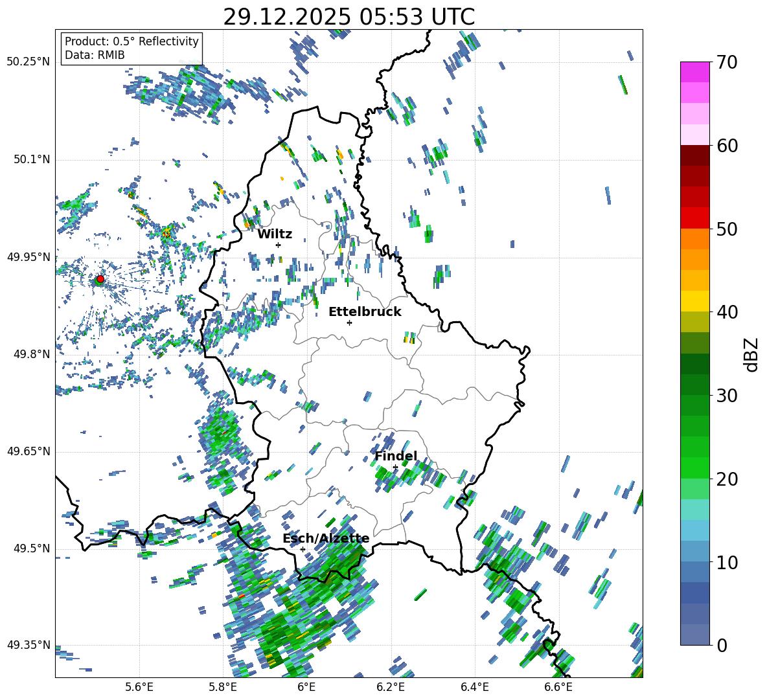
Task: Click the 6.4°E longitude label
Action: [x=474, y=687]
